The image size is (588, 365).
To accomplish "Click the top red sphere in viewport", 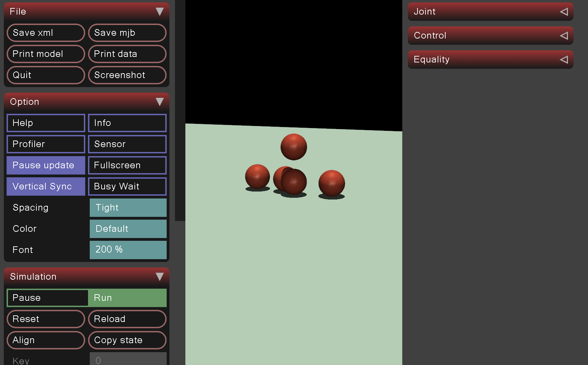I will pyautogui.click(x=293, y=147).
